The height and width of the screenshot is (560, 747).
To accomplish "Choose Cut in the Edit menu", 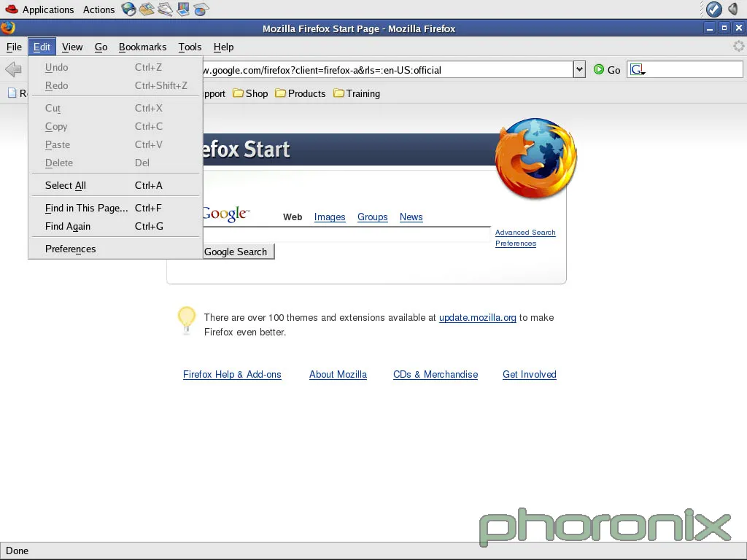I will point(115,108).
